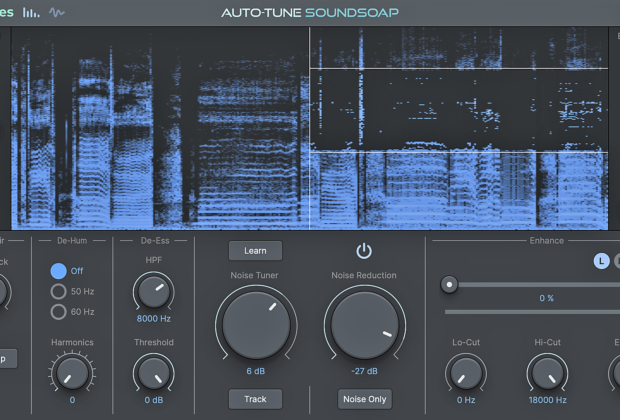
Task: Click the 8000 Hz HPF value
Action: pos(154,319)
